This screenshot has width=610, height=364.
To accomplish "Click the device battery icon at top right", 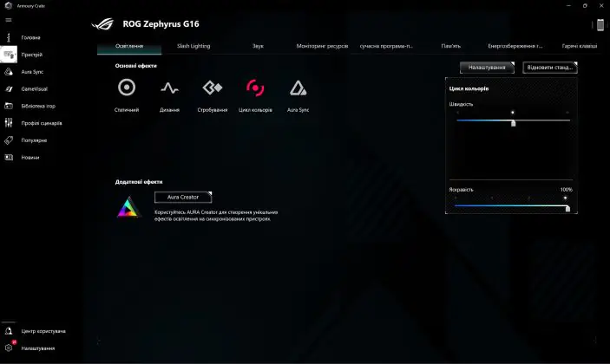I will click(x=600, y=25).
